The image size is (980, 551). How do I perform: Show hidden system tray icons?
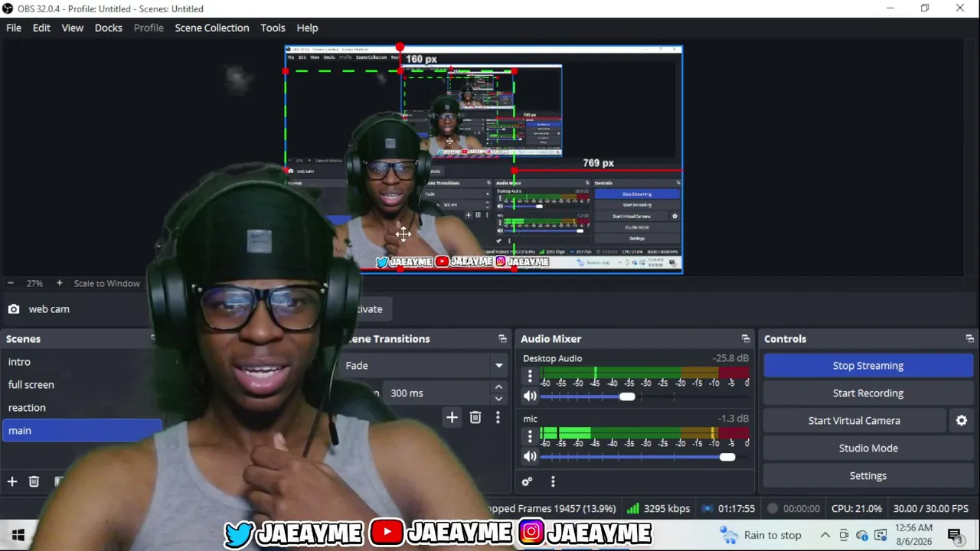[825, 535]
